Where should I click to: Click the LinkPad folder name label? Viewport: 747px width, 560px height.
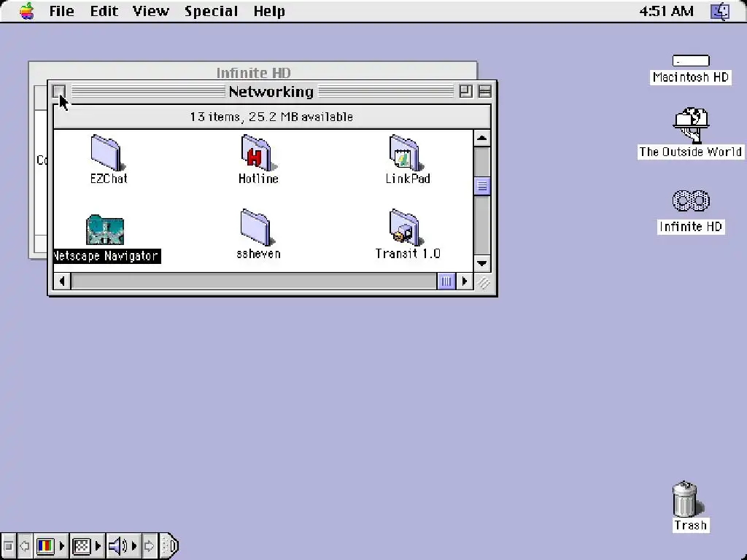tap(408, 179)
